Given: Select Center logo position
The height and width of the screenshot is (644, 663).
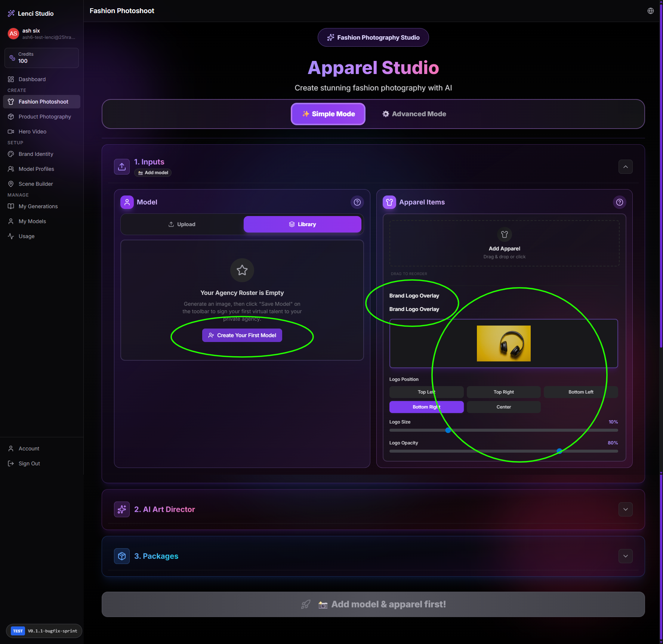Looking at the screenshot, I should click(503, 407).
